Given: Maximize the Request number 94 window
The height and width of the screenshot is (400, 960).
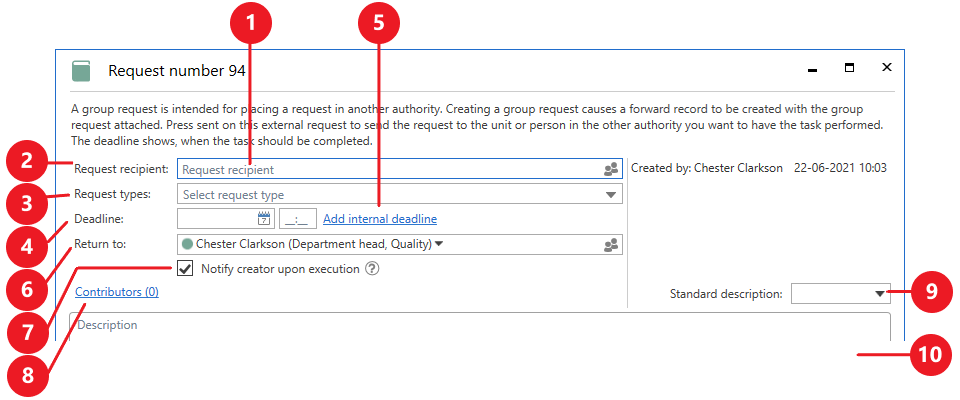Looking at the screenshot, I should 849,68.
